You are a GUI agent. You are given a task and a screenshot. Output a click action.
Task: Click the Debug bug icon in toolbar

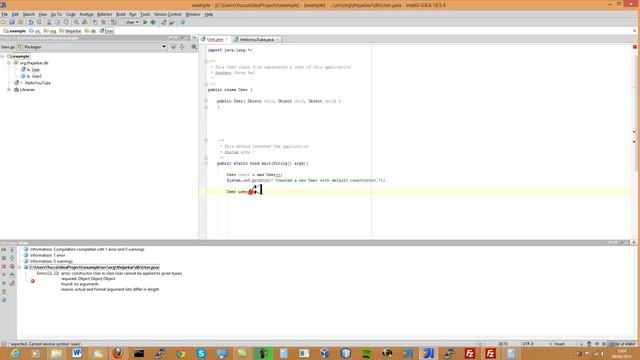coord(153,22)
